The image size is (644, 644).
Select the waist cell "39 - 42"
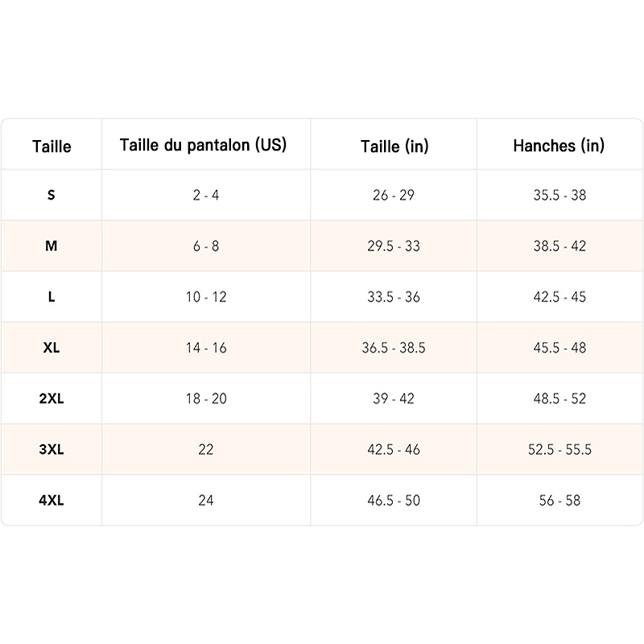pyautogui.click(x=394, y=398)
